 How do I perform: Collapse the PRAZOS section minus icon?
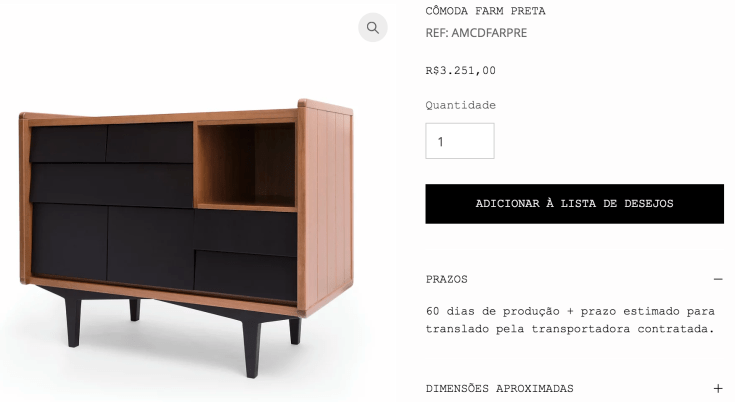click(x=718, y=279)
